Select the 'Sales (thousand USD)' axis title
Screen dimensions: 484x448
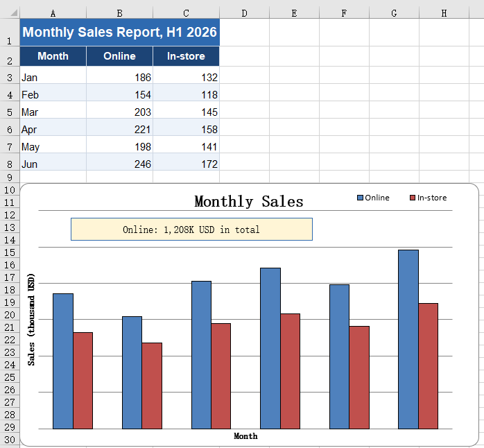coord(31,320)
